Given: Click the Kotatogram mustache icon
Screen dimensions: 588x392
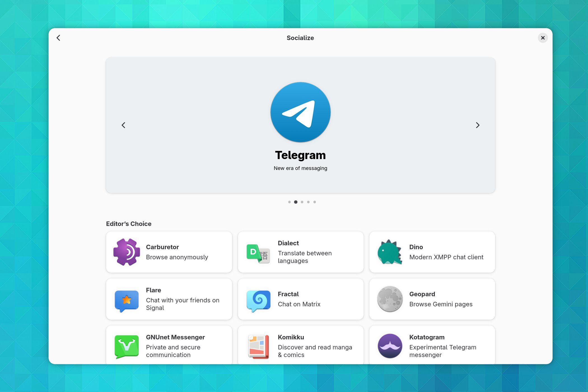Looking at the screenshot, I should [x=390, y=346].
